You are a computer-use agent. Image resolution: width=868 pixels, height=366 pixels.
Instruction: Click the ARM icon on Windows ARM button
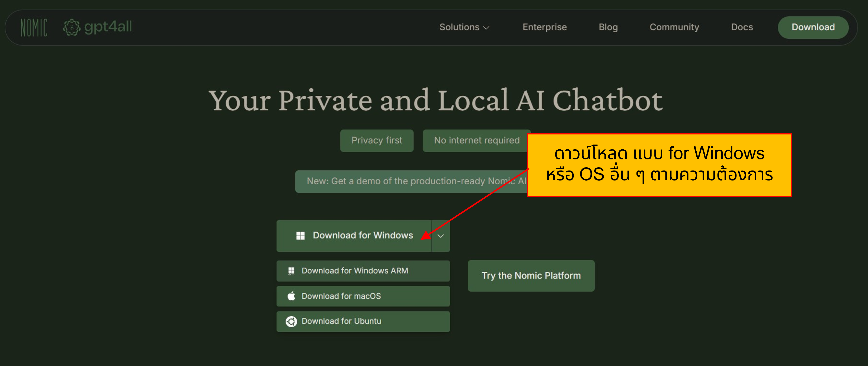291,271
